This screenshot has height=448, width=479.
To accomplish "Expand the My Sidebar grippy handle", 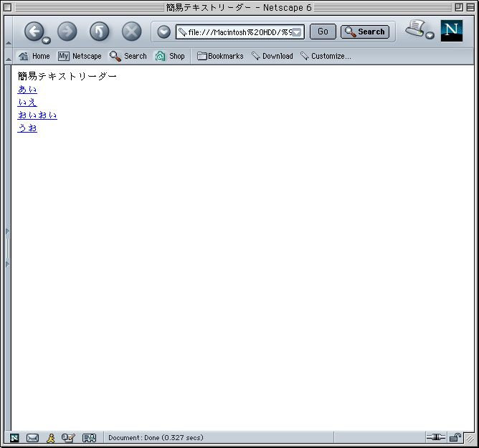I will point(8,248).
